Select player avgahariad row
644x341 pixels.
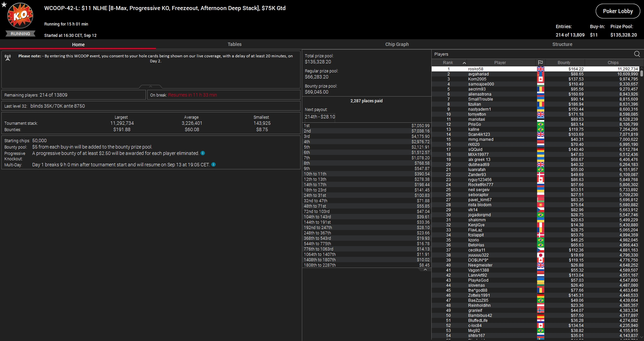point(535,74)
